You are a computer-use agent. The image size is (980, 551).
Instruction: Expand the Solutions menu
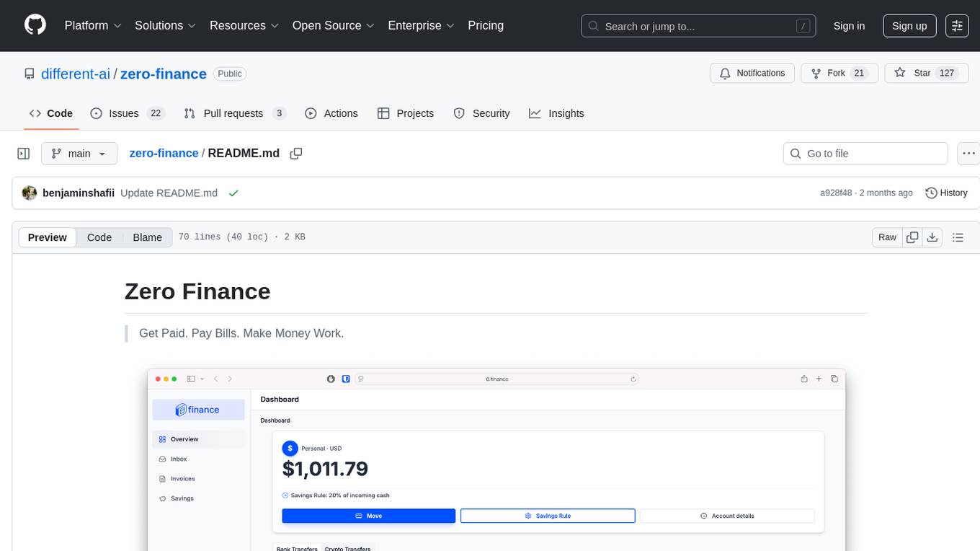(x=166, y=25)
